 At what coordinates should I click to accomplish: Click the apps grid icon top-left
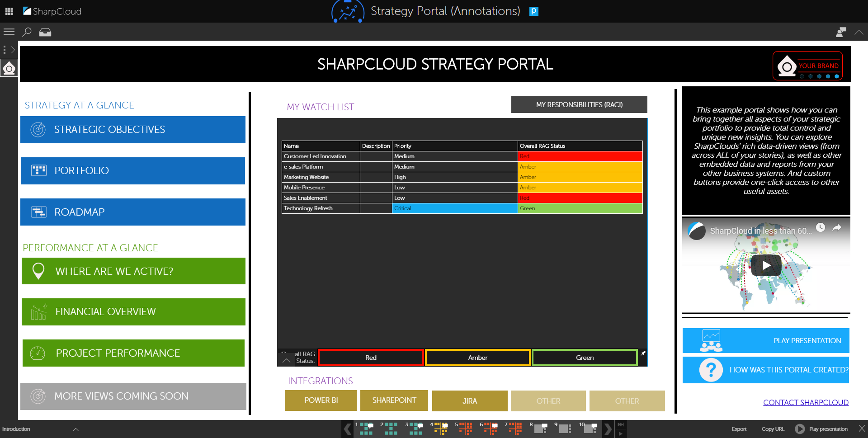coord(9,11)
